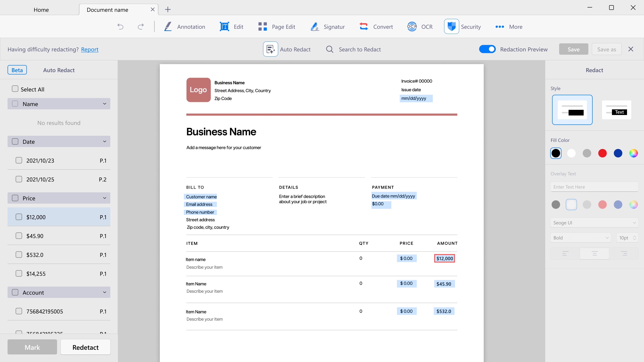The width and height of the screenshot is (644, 362).
Task: Check the Name category checkbox
Action: click(x=15, y=103)
